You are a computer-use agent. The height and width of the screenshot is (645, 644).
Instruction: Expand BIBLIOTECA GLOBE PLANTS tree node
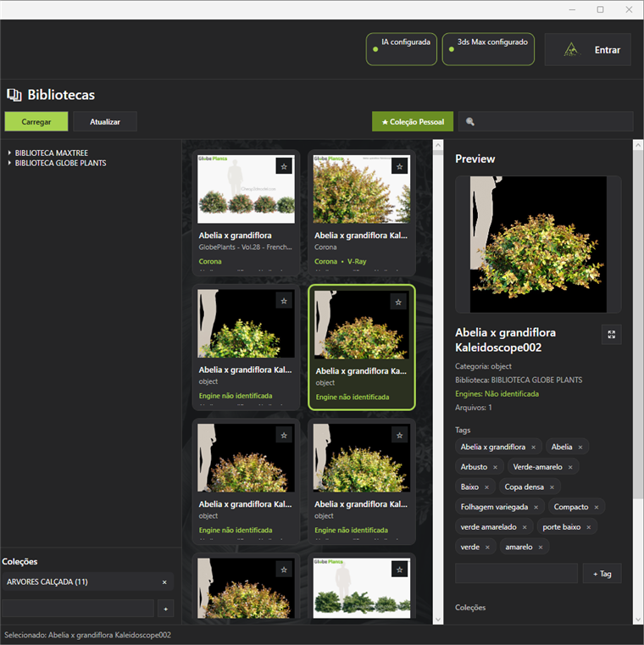[9, 163]
